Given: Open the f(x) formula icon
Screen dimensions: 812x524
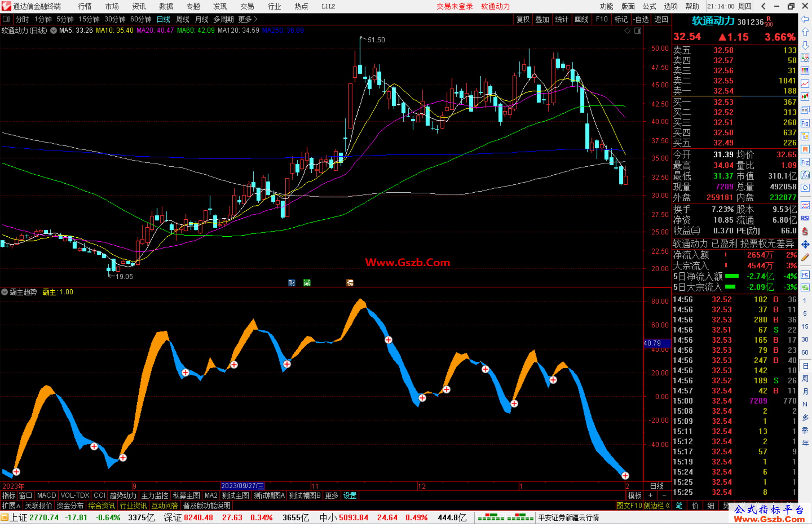Looking at the screenshot, I should (805, 175).
